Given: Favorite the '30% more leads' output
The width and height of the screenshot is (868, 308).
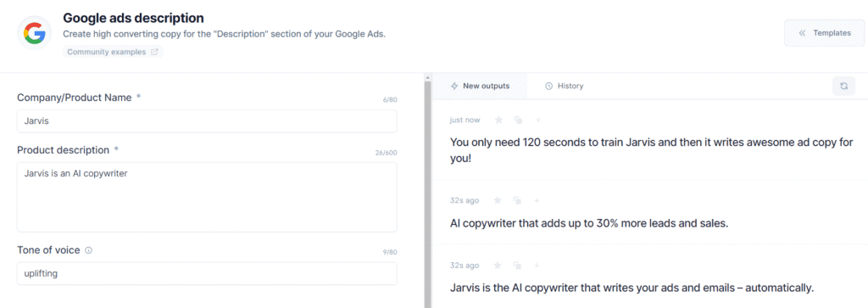Looking at the screenshot, I should [x=498, y=200].
